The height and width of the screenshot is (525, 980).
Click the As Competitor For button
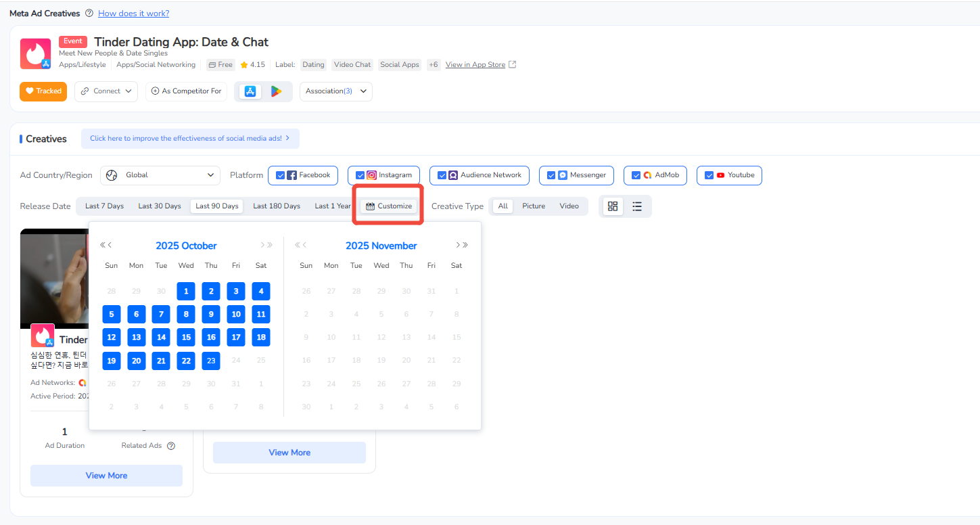point(186,91)
